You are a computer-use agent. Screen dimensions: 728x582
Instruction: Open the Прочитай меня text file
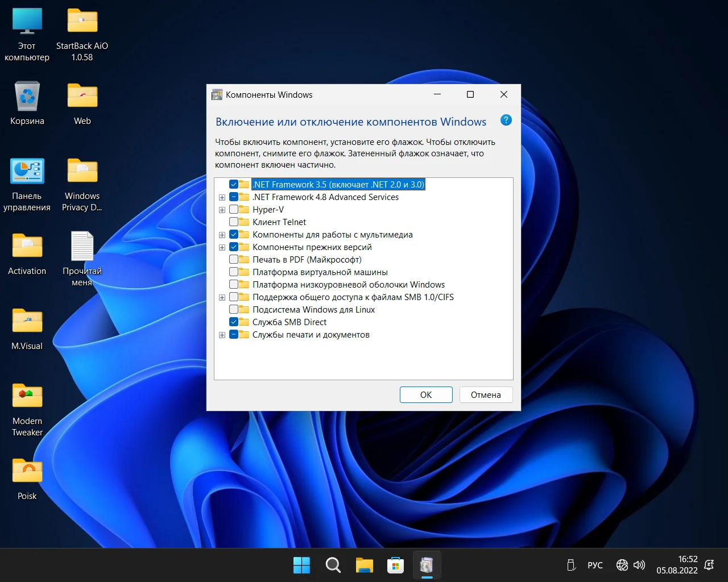coord(82,247)
